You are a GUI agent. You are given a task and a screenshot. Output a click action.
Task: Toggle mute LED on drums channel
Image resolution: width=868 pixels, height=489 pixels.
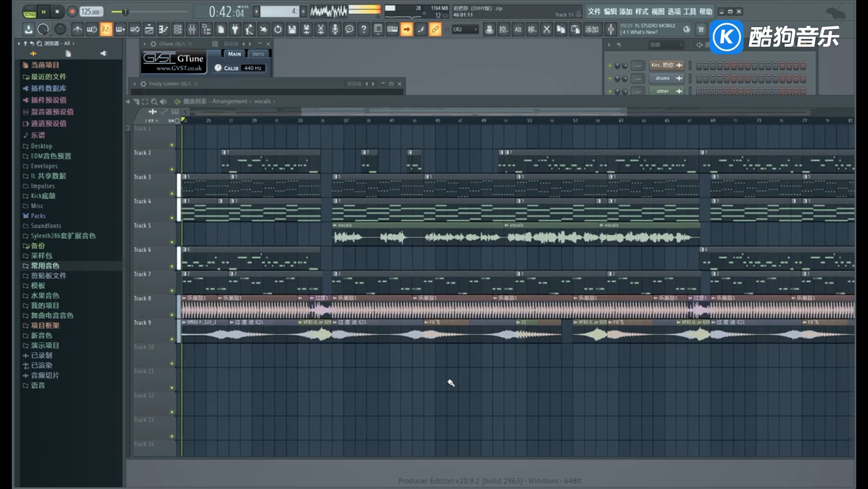610,78
